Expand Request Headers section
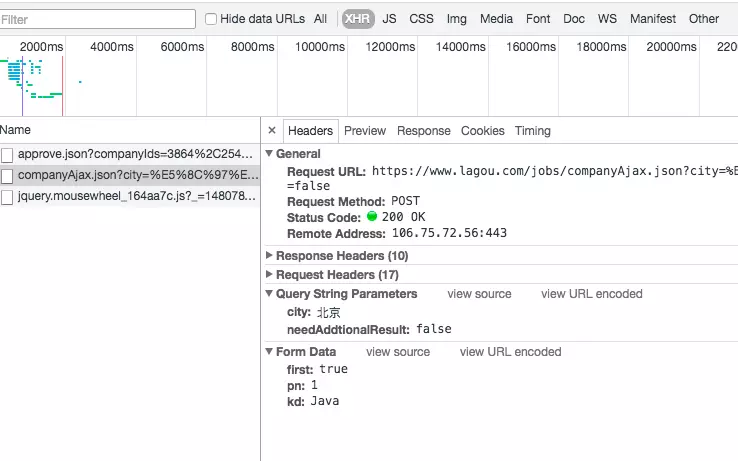Screen dimensions: 738x461 click(269, 275)
